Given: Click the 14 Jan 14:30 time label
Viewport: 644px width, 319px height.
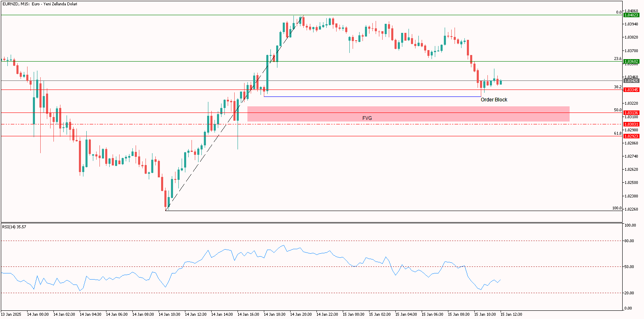Looking at the screenshot, I should pos(223,314).
